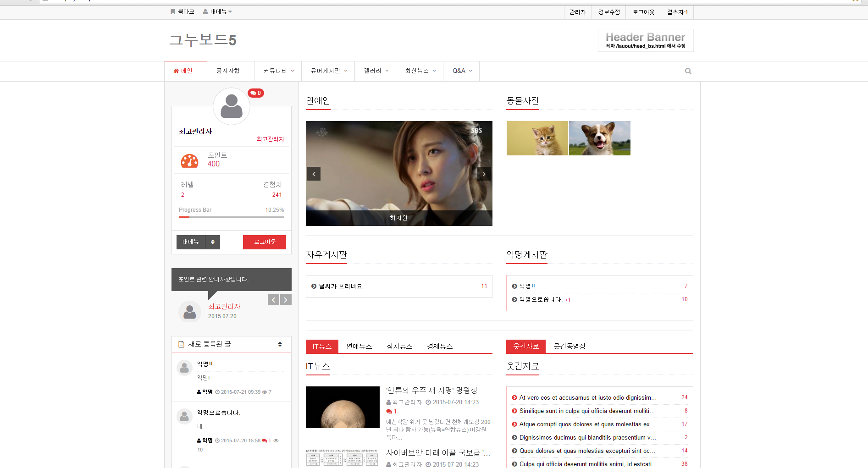Screen dimensions: 868x468
Task: Open 접속자:1 visitor link
Action: coord(677,12)
